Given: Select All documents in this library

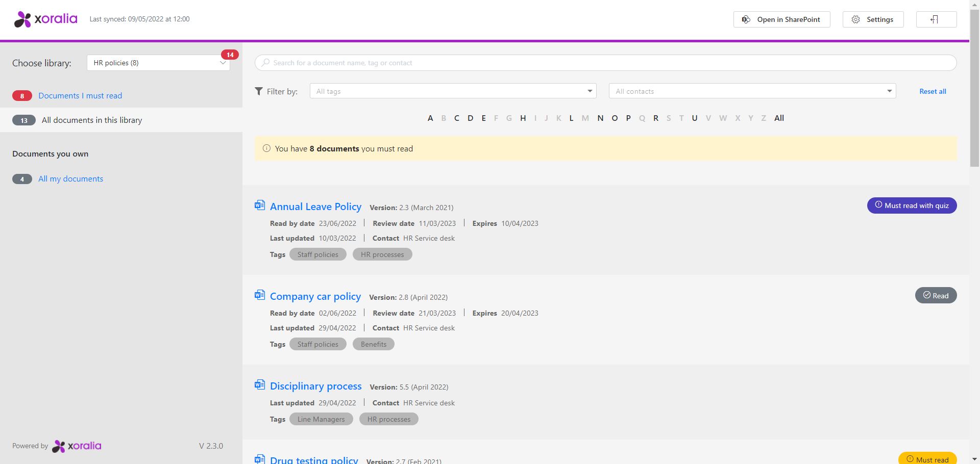Looking at the screenshot, I should 92,120.
